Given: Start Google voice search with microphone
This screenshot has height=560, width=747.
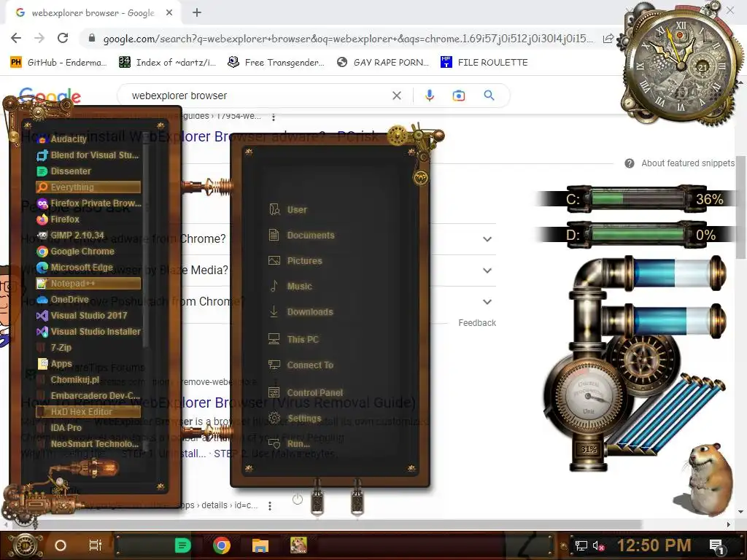Looking at the screenshot, I should (x=429, y=96).
